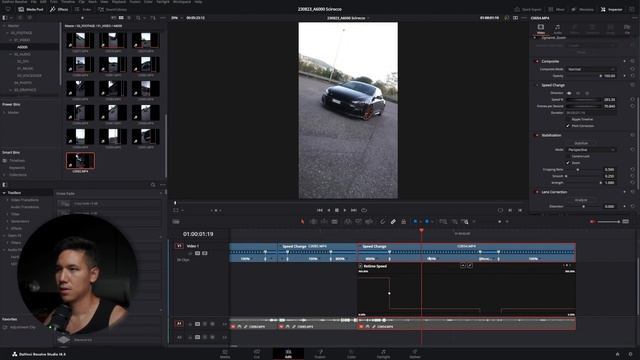Select the Selection Mode arrow tool
This screenshot has width=640, height=360.
(302, 222)
